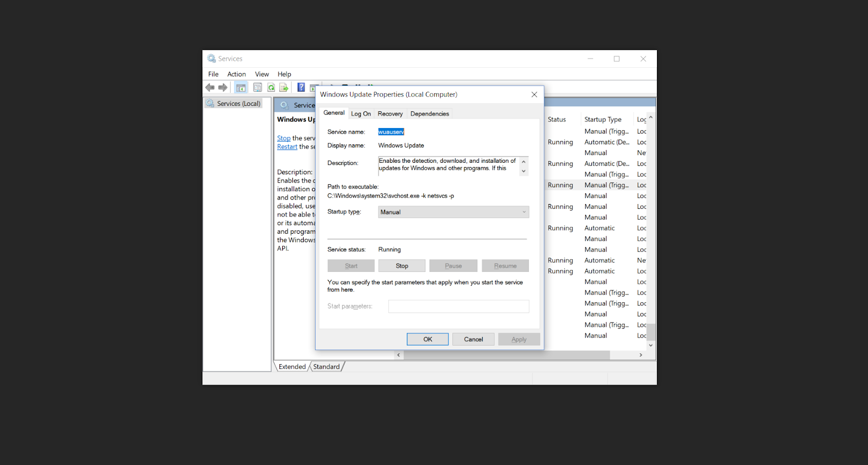Click the Forward arrow in Services toolbar
The height and width of the screenshot is (465, 868).
click(223, 87)
